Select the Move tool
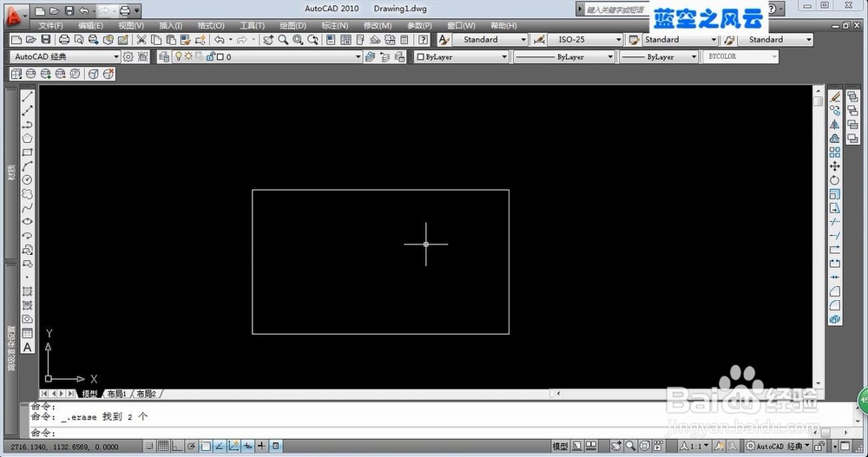 click(x=835, y=166)
